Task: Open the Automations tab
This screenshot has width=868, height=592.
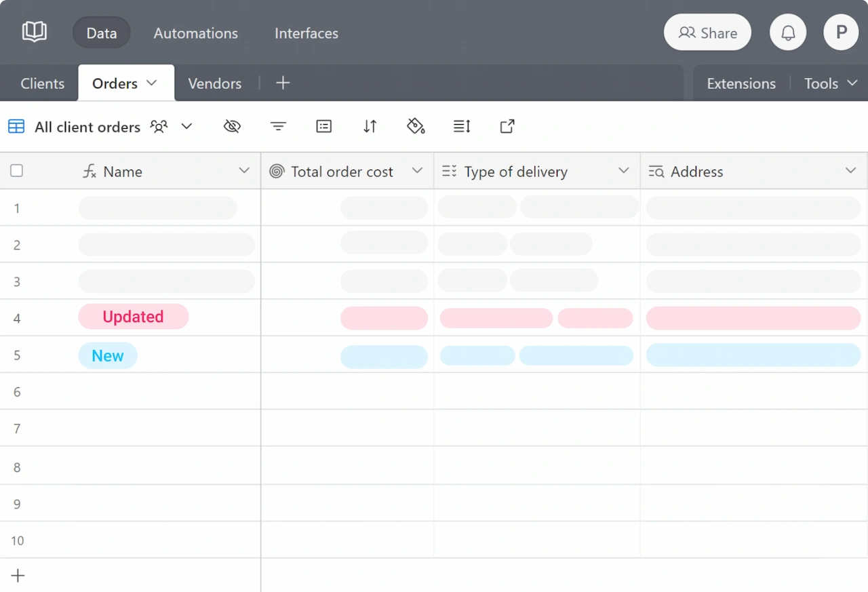Action: (195, 33)
